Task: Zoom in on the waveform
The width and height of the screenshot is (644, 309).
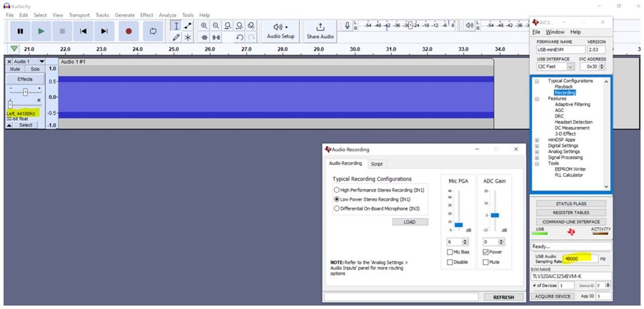Action: click(x=204, y=26)
